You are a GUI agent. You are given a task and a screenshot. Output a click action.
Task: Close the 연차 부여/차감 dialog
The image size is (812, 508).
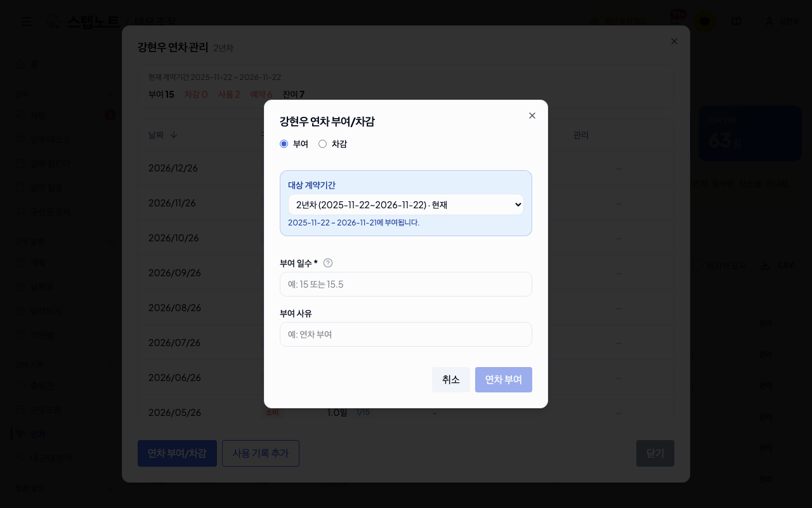pos(532,116)
